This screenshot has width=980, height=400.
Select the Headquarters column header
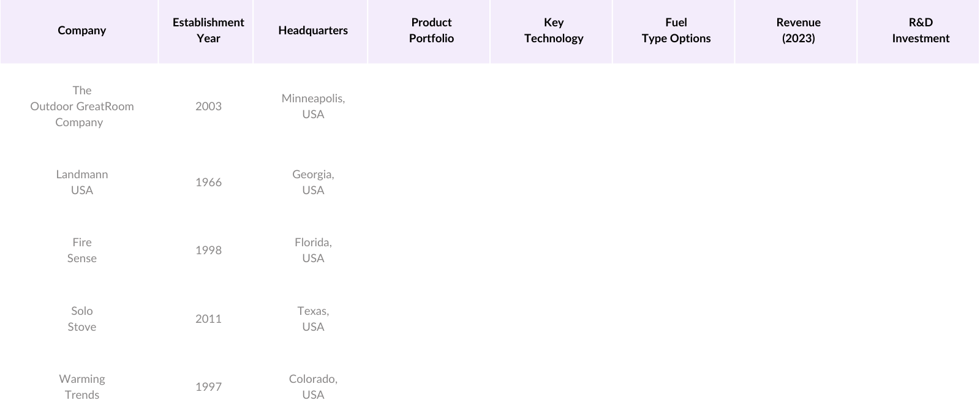pos(313,31)
